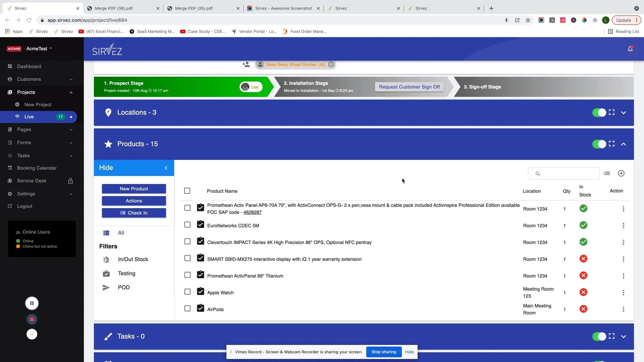The width and height of the screenshot is (644, 362).
Task: Click the Logout sidebar item
Action: point(24,206)
